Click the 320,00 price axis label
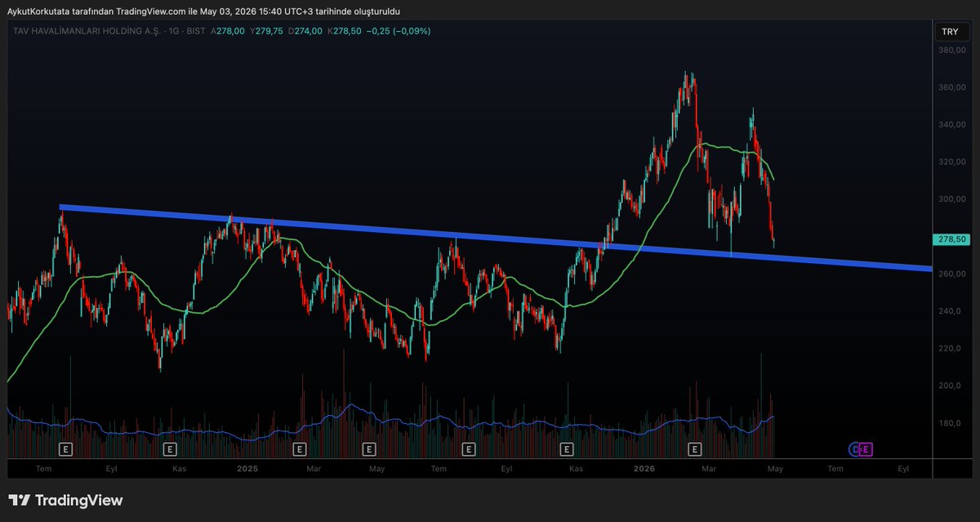This screenshot has height=522, width=980. pos(951,162)
